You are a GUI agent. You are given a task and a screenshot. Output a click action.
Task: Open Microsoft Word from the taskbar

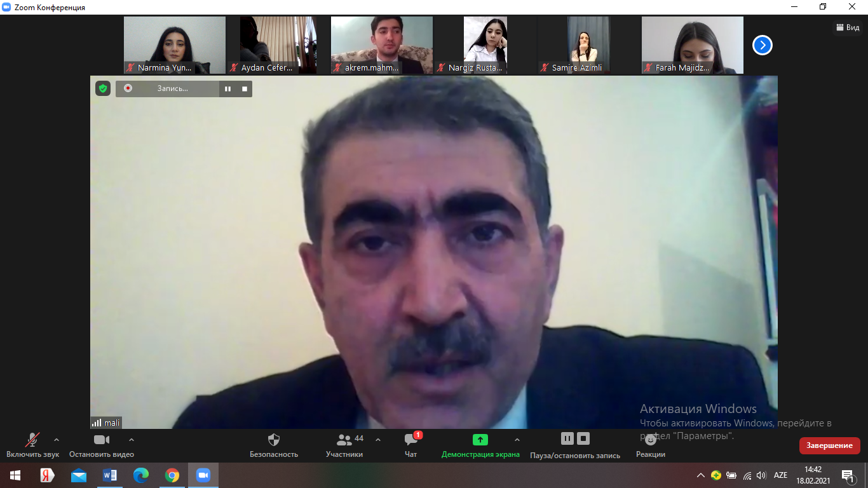tap(109, 475)
